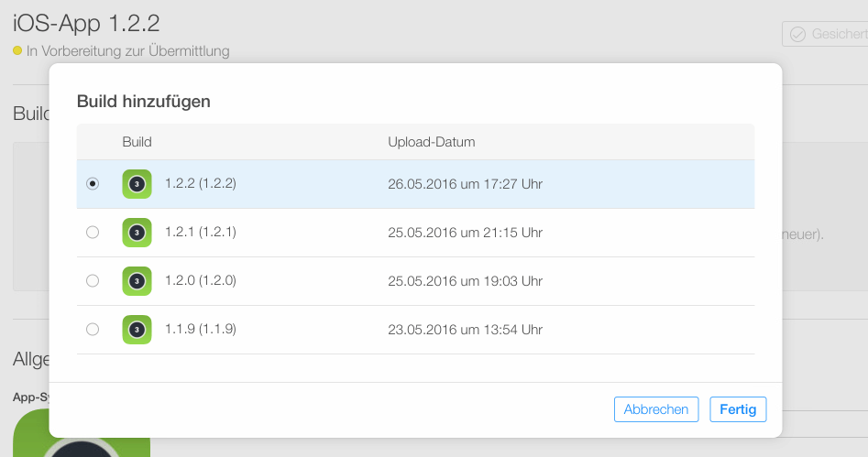Image resolution: width=868 pixels, height=457 pixels.
Task: Click the Gesichert button behind the dialog
Action: point(825,34)
